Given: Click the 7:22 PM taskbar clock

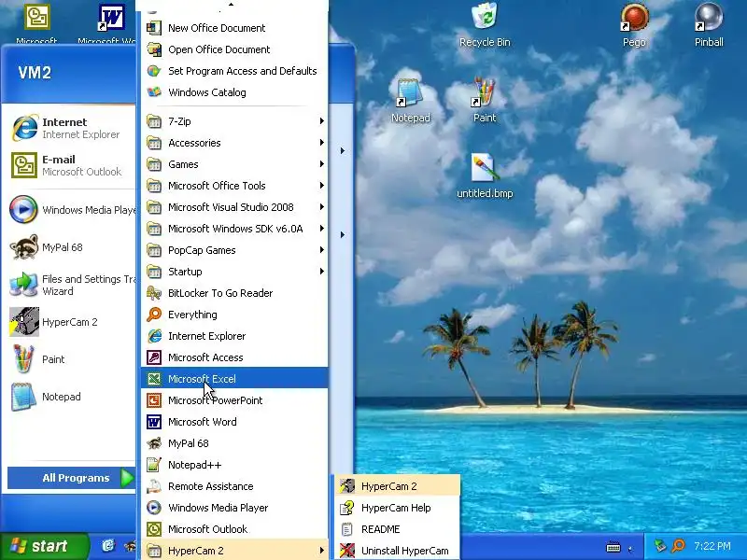Looking at the screenshot, I should point(712,546).
